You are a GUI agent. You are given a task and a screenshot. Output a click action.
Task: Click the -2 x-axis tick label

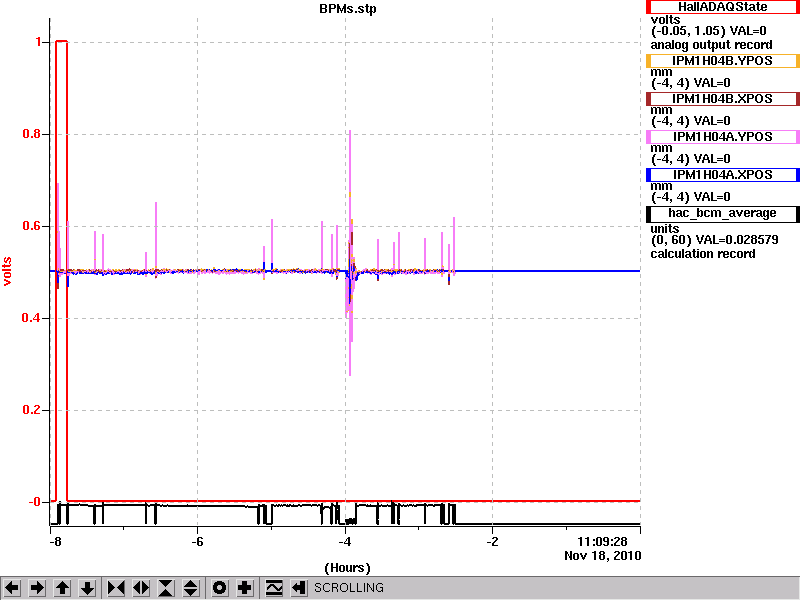click(492, 541)
